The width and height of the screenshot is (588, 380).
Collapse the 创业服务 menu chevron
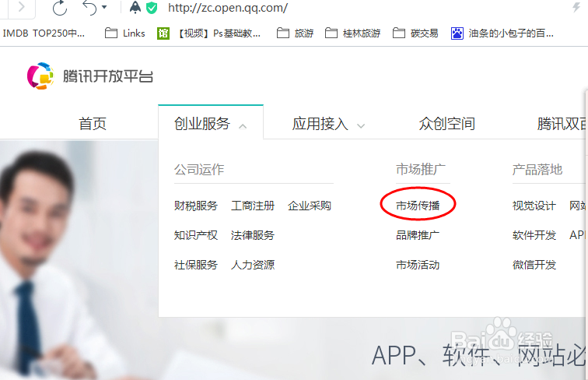[243, 126]
